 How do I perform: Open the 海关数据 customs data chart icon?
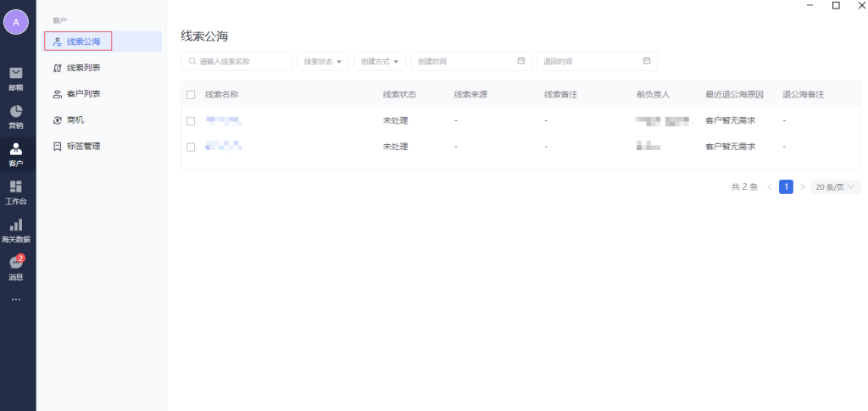click(16, 225)
